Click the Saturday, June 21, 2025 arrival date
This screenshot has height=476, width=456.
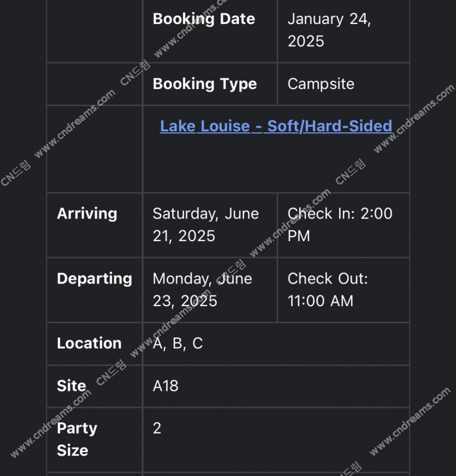coord(206,225)
